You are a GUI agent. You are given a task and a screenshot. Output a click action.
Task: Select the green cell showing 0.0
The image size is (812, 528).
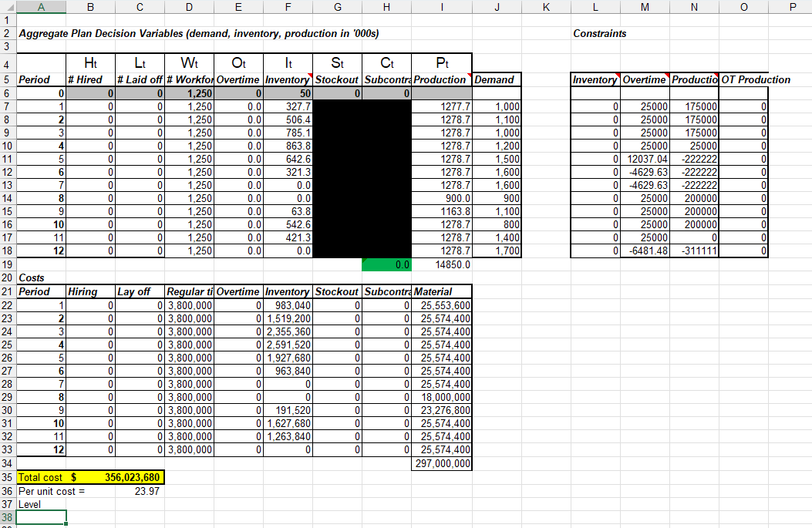pyautogui.click(x=386, y=264)
